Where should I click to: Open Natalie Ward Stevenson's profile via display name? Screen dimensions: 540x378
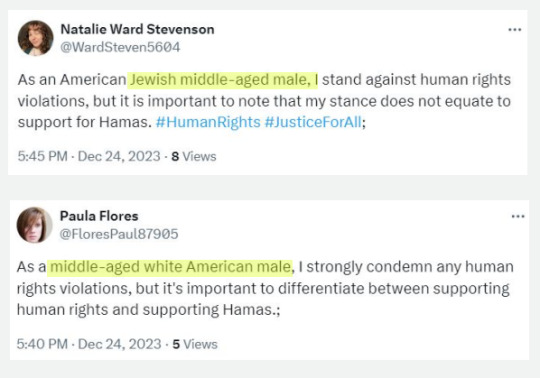pyautogui.click(x=137, y=29)
